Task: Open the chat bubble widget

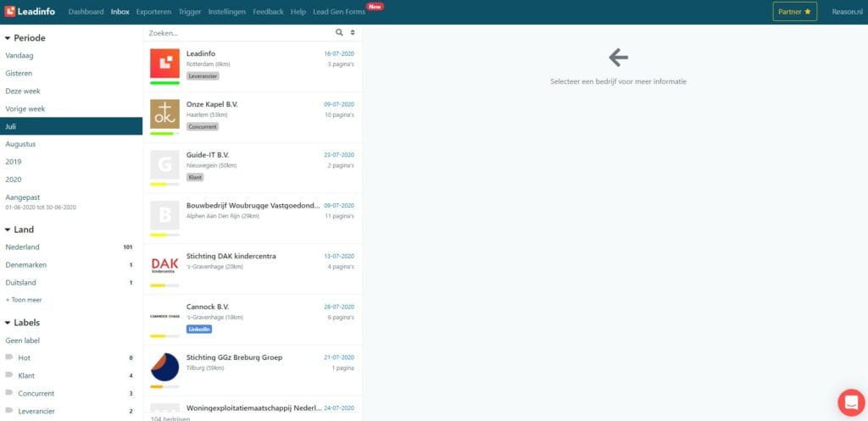Action: (x=851, y=402)
